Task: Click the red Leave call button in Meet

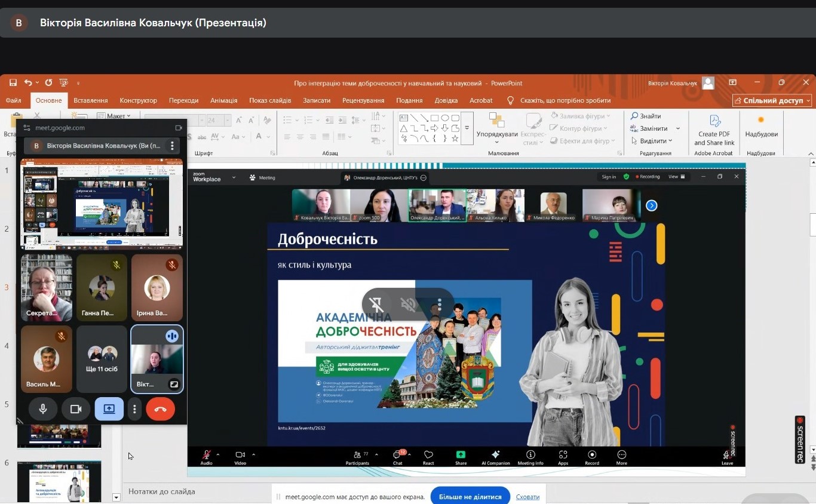Action: click(160, 409)
